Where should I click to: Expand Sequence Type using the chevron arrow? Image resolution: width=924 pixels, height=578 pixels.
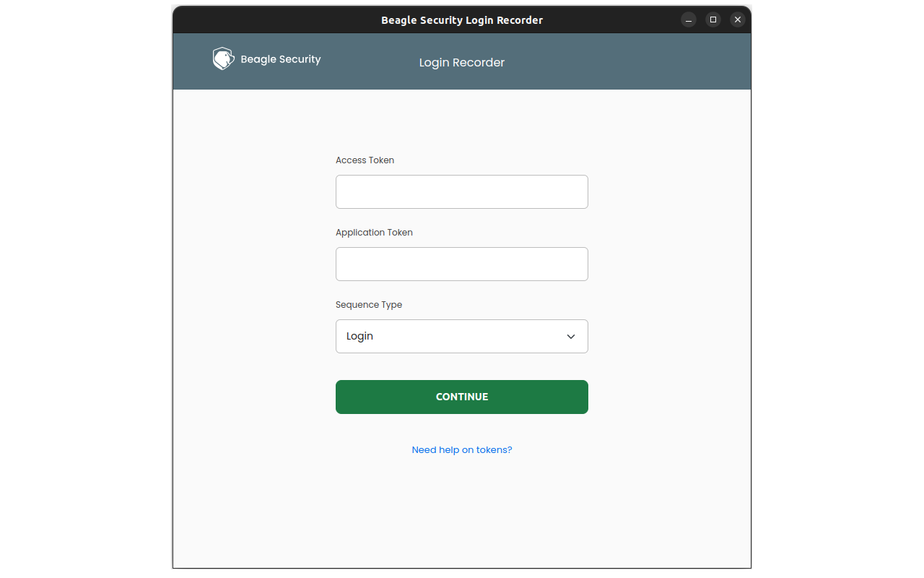570,337
